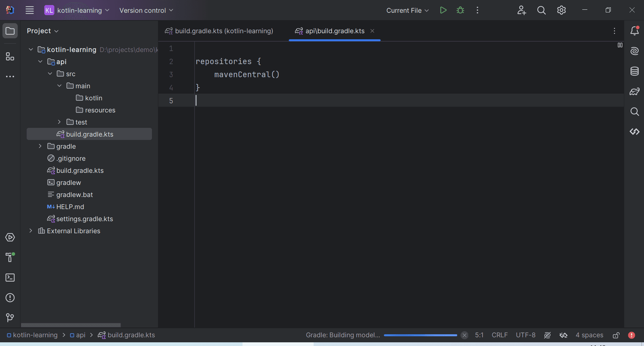Viewport: 644px width, 346px height.
Task: Open more run actions menu
Action: point(477,10)
